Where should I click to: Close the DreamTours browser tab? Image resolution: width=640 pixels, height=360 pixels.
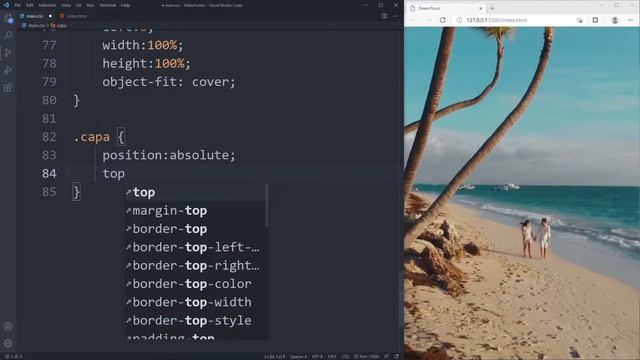pos(480,8)
